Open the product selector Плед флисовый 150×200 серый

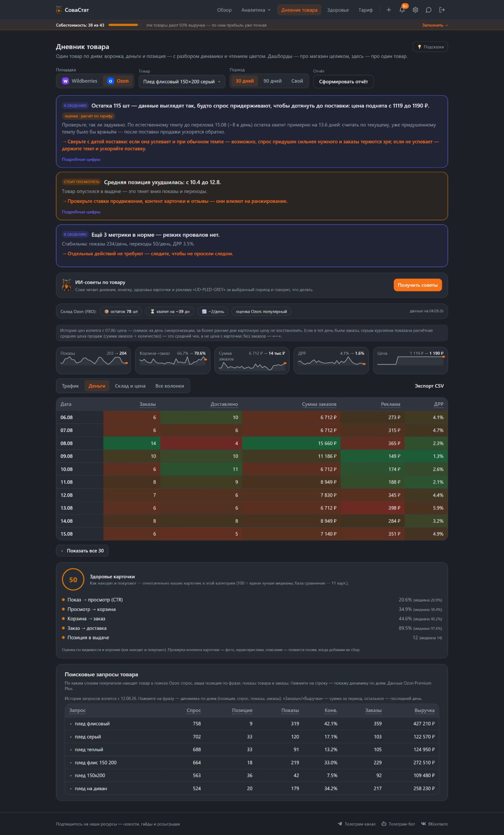tap(182, 82)
